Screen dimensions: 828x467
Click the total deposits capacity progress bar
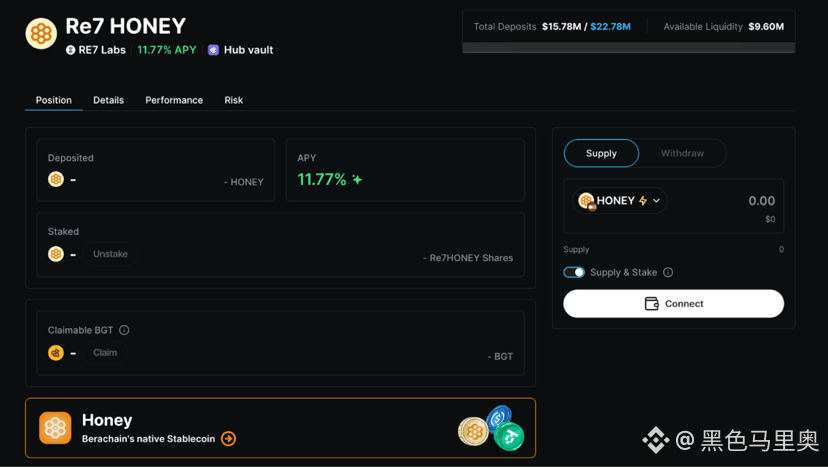coord(629,48)
